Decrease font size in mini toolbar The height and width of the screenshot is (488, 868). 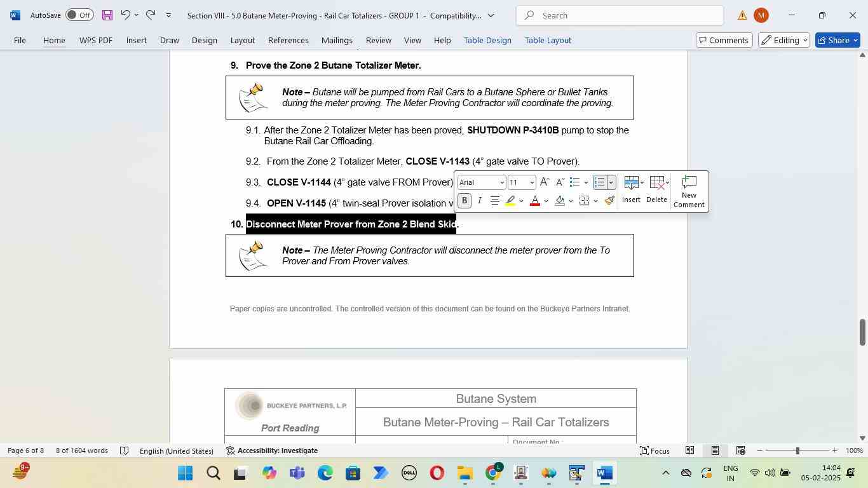(560, 182)
